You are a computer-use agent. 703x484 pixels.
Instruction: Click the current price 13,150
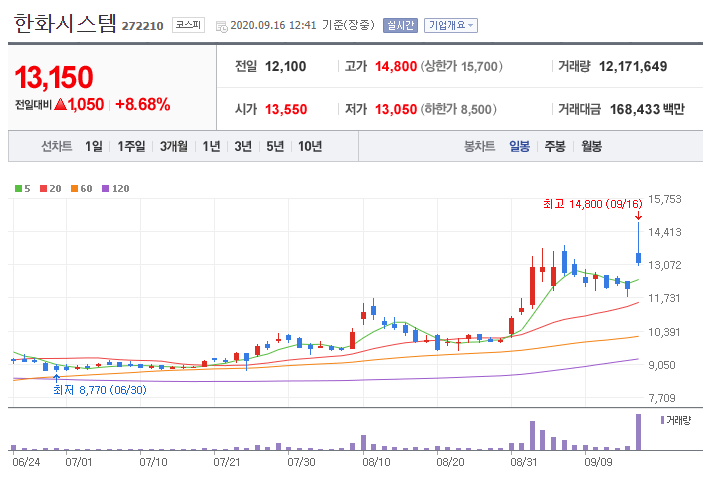(54, 77)
